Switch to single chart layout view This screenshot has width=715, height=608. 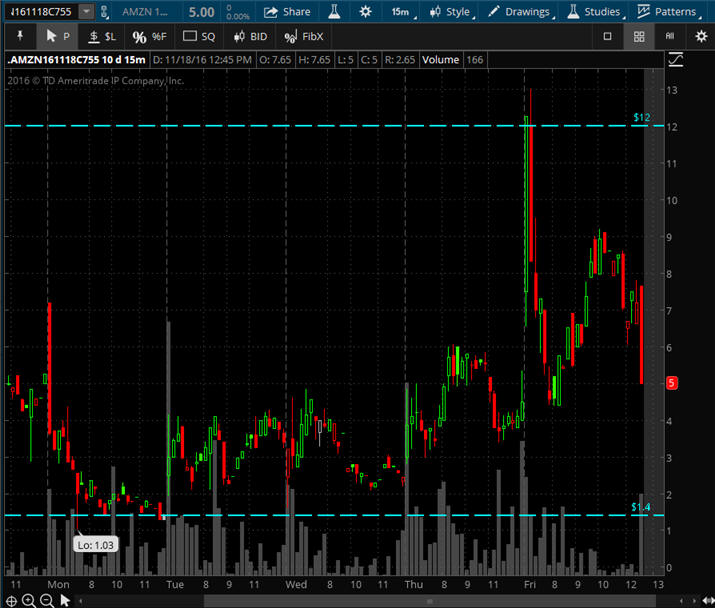click(x=607, y=36)
